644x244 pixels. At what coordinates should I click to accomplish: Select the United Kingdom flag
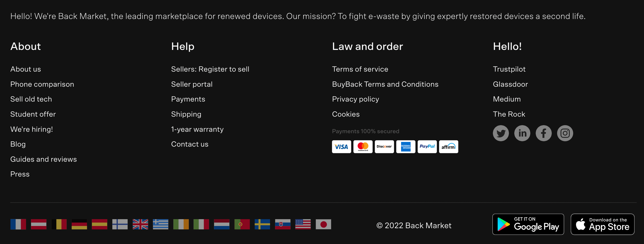coord(140,224)
